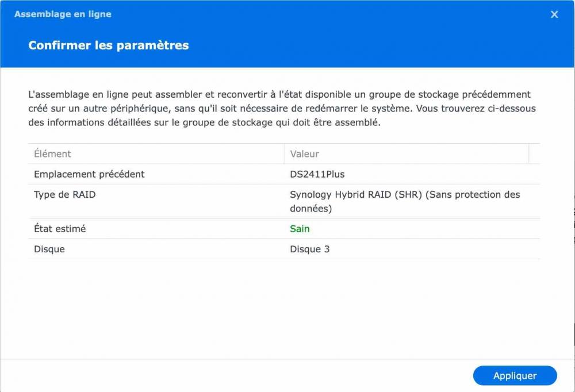Click the Valeur column header
The width and height of the screenshot is (575, 392).
coord(305,154)
